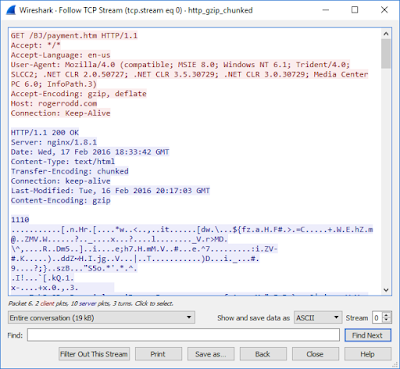Click the Content-Encoding: gzip line
Viewport: 400px width, 369px height.
pyautogui.click(x=60, y=200)
